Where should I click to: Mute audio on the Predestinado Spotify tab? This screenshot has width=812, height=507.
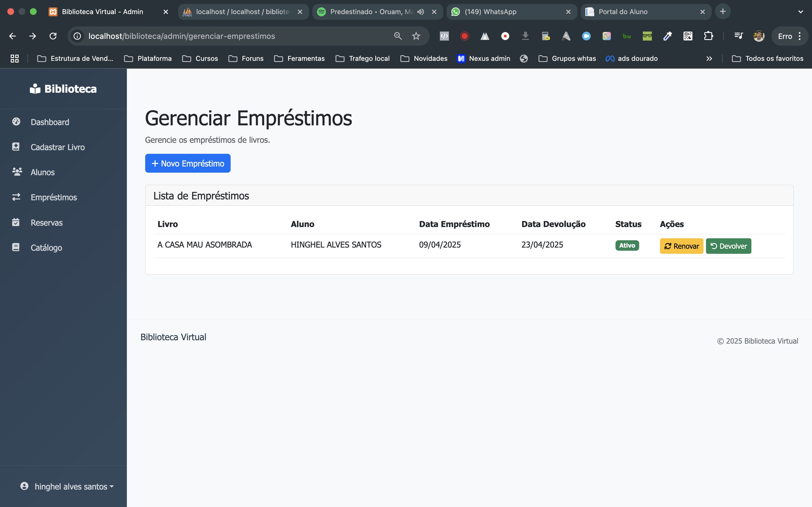click(421, 12)
